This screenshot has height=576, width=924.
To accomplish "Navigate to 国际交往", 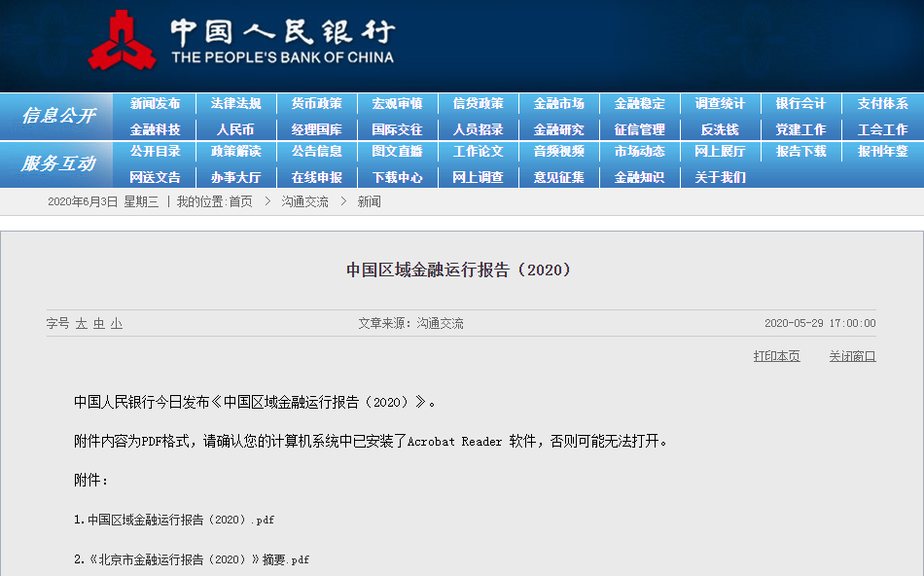I will point(397,129).
